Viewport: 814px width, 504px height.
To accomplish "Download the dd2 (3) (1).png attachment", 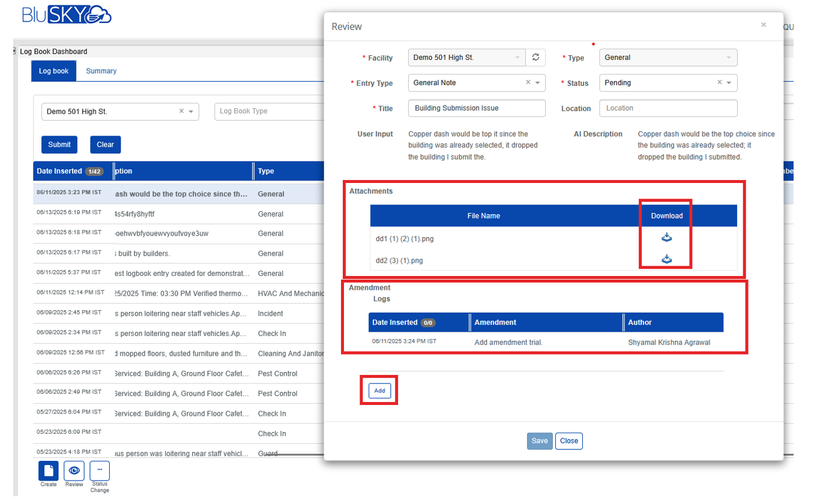I will (x=666, y=259).
